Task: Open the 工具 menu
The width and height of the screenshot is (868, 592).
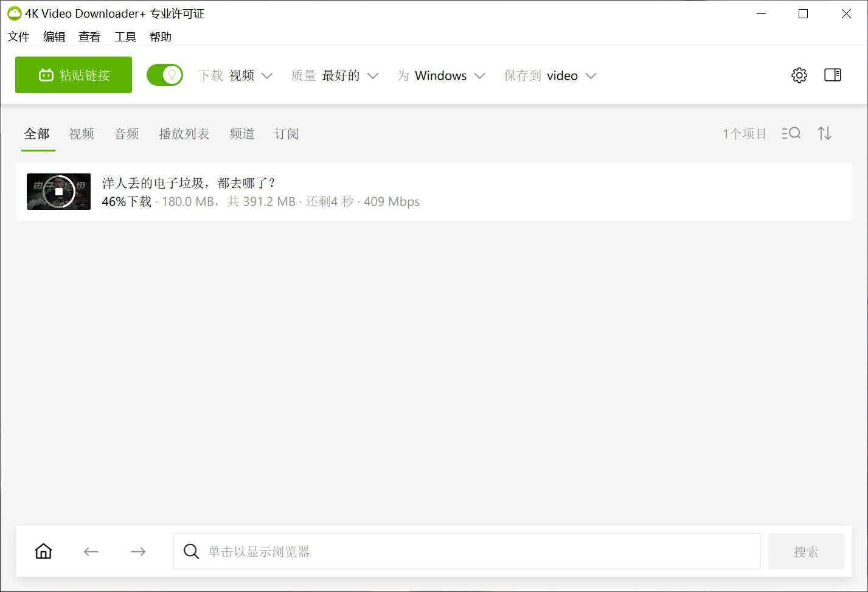Action: click(125, 37)
